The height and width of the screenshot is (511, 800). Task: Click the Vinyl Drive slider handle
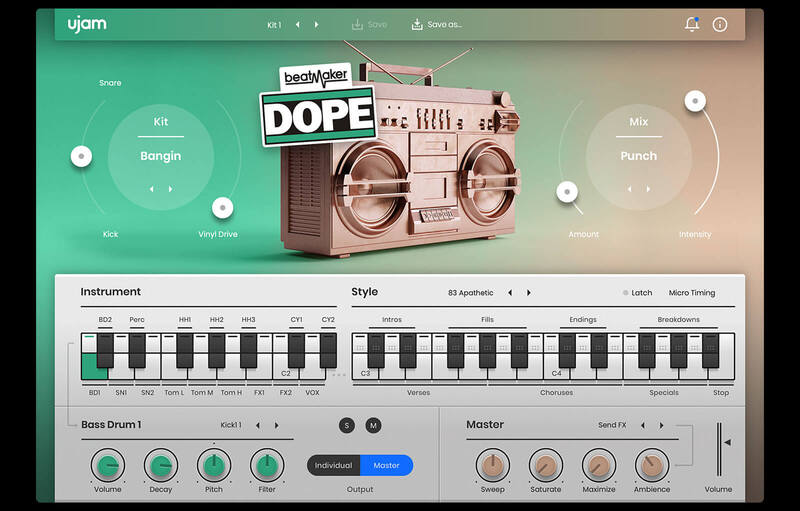(x=223, y=207)
